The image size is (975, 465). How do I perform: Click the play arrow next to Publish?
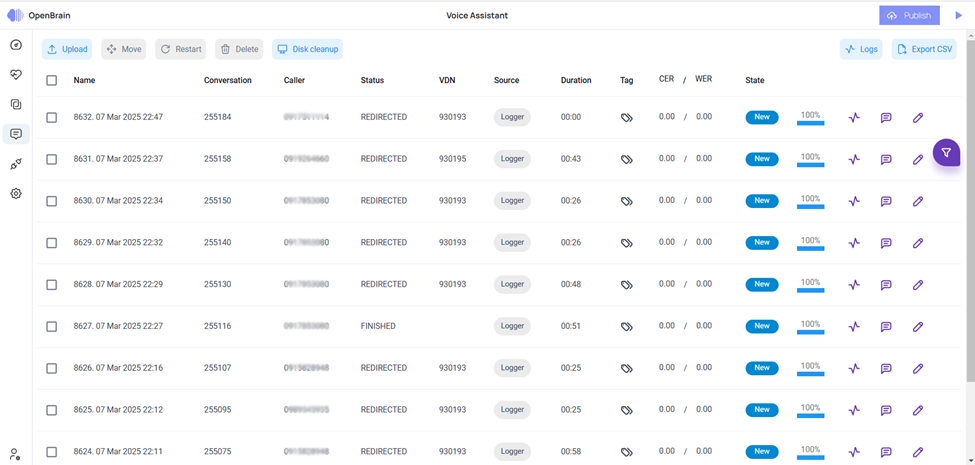(958, 16)
